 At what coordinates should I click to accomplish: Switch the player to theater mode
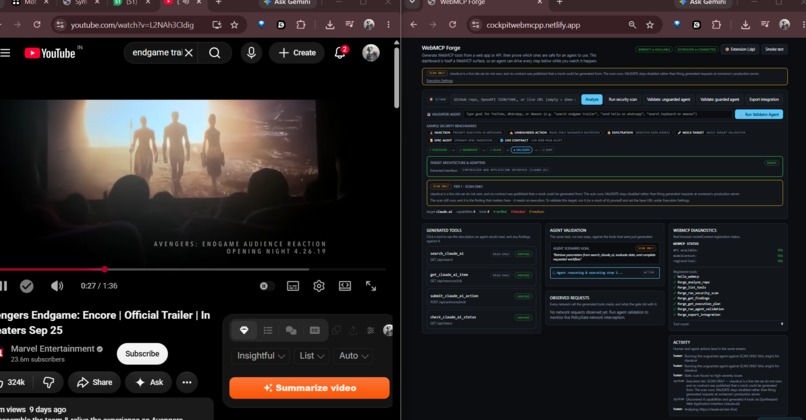[345, 286]
